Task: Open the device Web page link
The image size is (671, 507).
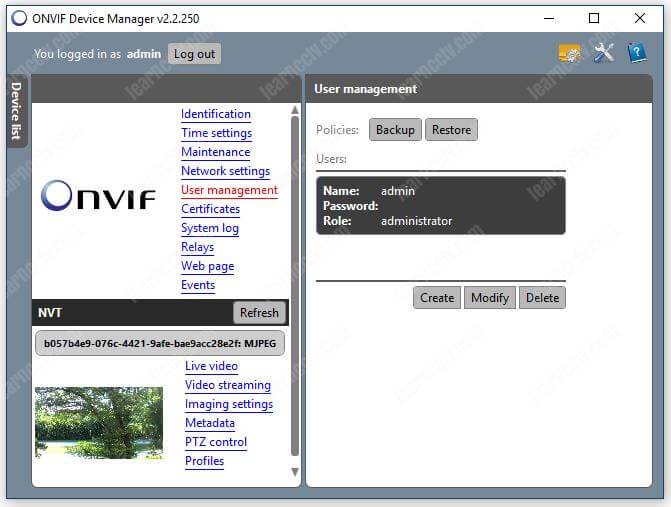Action: coord(208,266)
